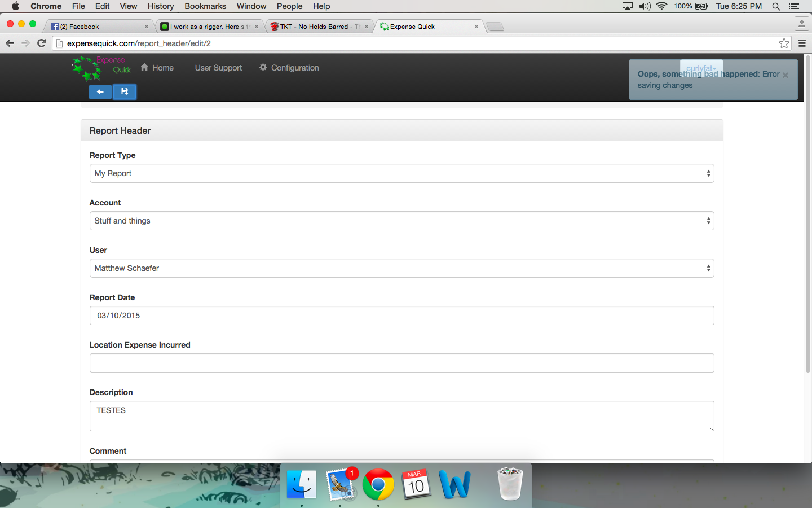Open the Account dropdown list
This screenshot has height=508, width=812.
tap(401, 221)
